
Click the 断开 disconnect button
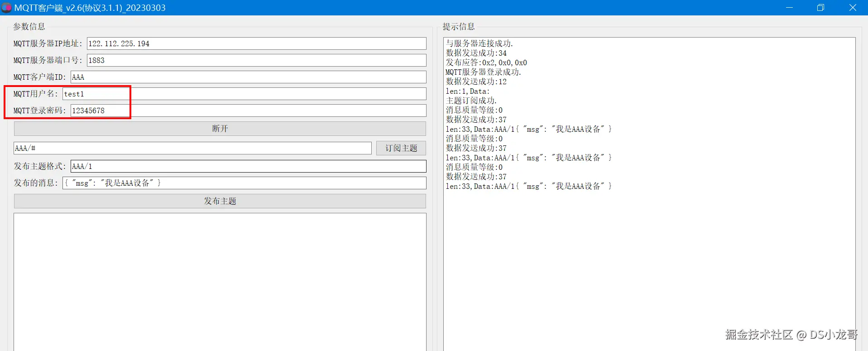pos(220,129)
